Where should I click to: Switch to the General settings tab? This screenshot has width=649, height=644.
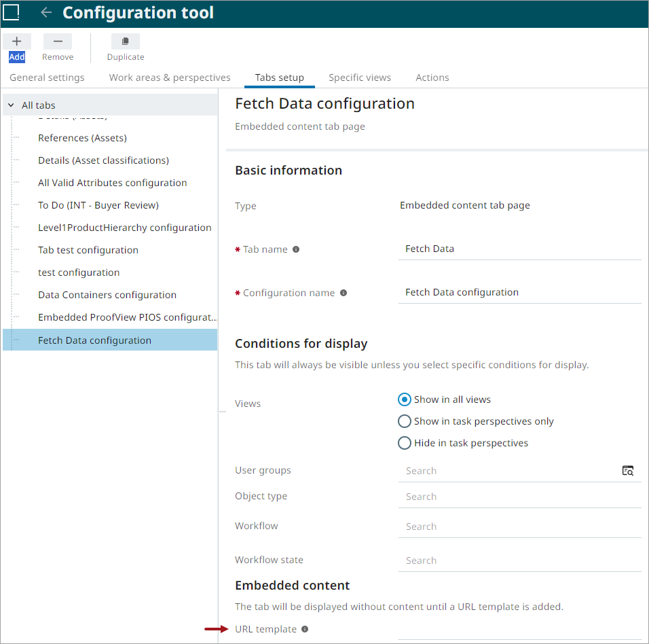(x=47, y=77)
